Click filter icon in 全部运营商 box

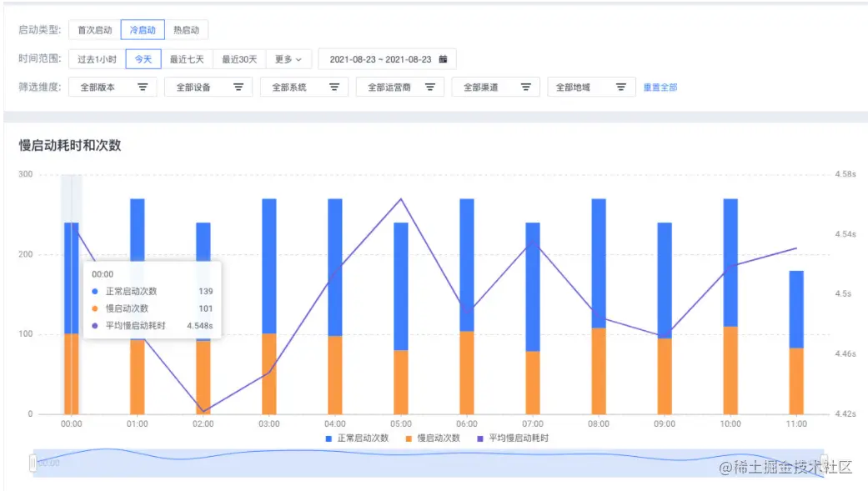coord(430,87)
